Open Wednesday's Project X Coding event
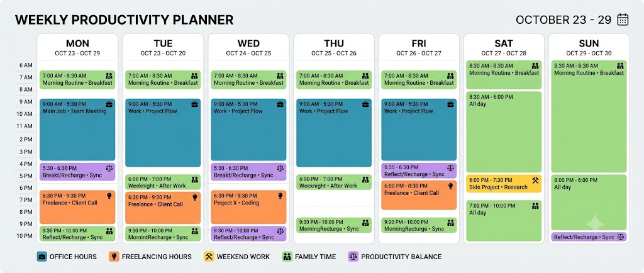 click(x=248, y=207)
